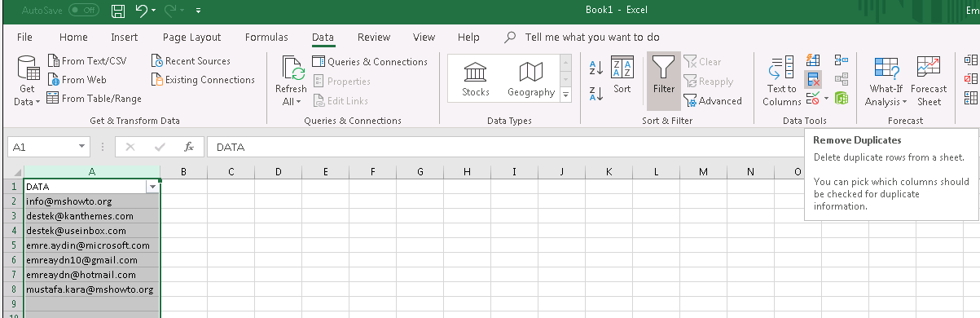Screen dimensions: 980x318
Task: Select the Stocks data type
Action: click(x=476, y=79)
